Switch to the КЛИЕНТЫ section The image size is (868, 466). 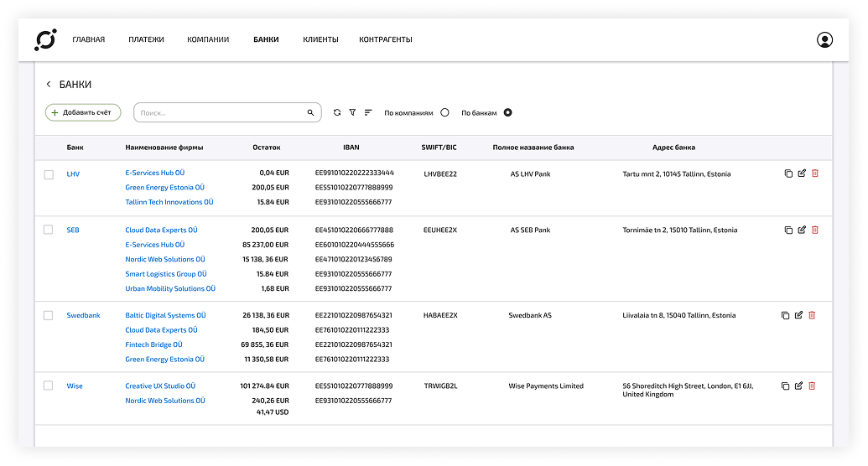tap(320, 39)
